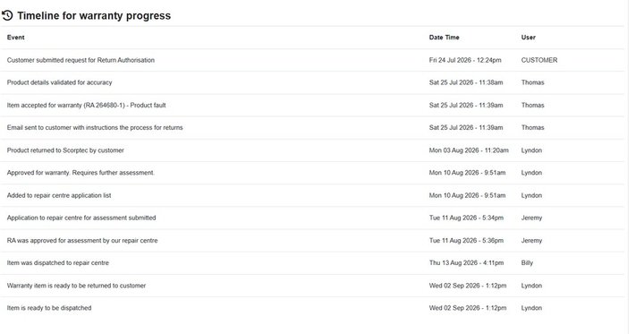
Task: Select the Approved for warranty further assessment event
Action: point(80,173)
